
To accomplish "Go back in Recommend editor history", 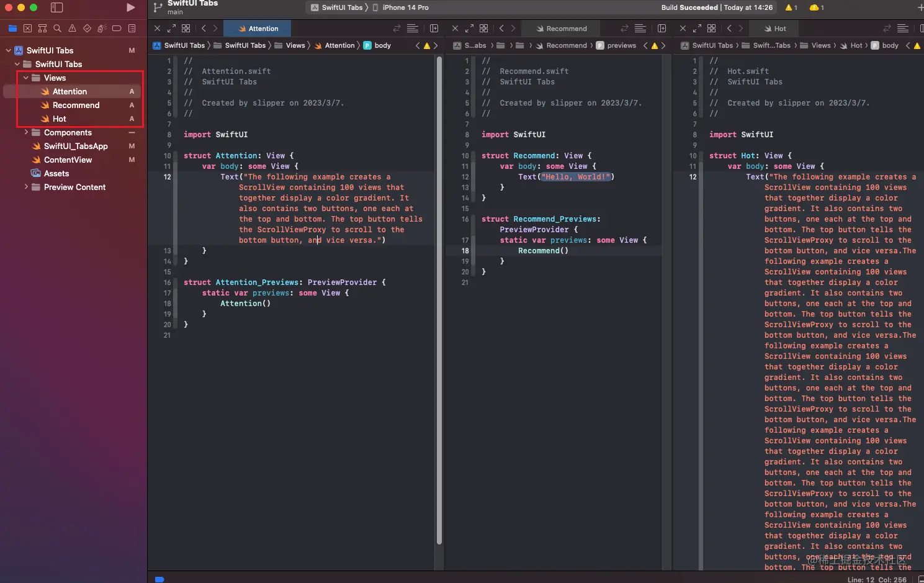I will point(501,29).
